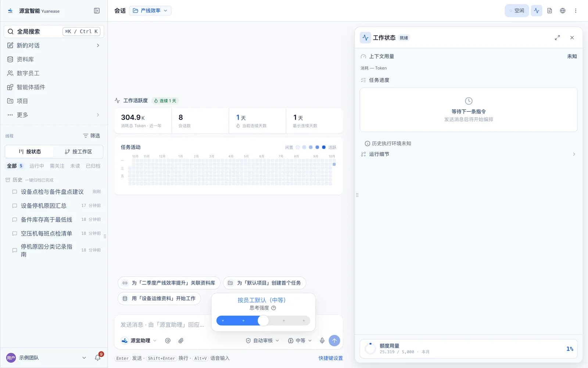Close the 工作状态 panel
Image resolution: width=588 pixels, height=368 pixels.
pos(572,38)
